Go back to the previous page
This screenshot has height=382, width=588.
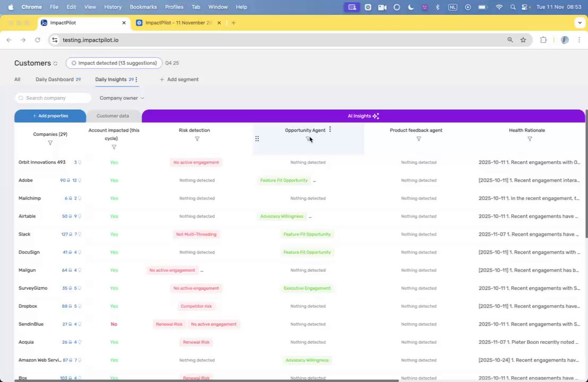click(9, 40)
